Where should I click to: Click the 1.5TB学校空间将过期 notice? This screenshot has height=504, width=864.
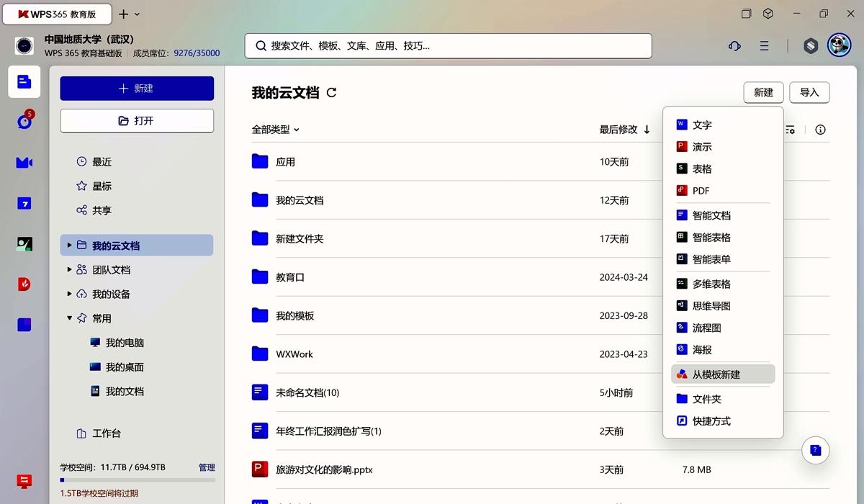pyautogui.click(x=99, y=493)
